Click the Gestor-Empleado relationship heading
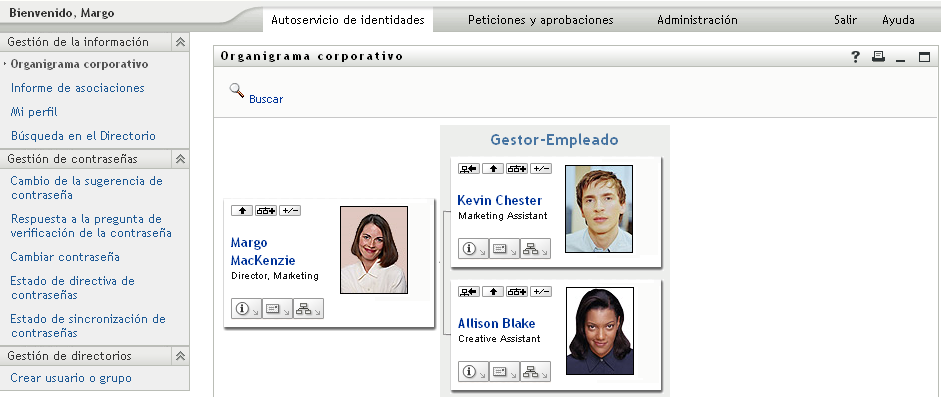The width and height of the screenshot is (941, 397). pyautogui.click(x=555, y=140)
